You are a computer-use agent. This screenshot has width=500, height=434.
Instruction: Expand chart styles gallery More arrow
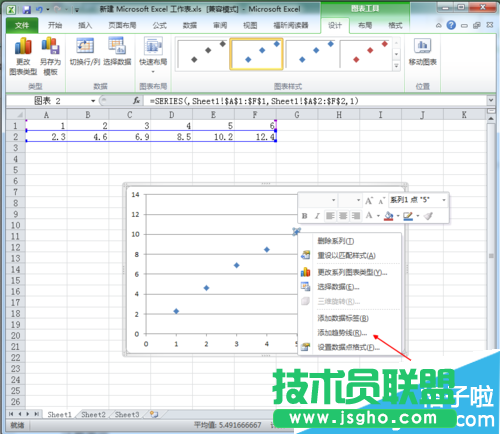coord(396,66)
